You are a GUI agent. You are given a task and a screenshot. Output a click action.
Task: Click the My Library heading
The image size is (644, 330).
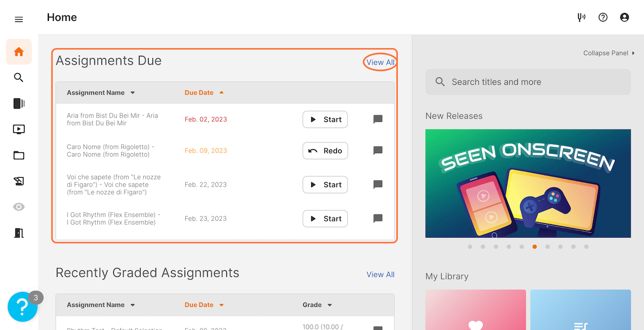(447, 276)
